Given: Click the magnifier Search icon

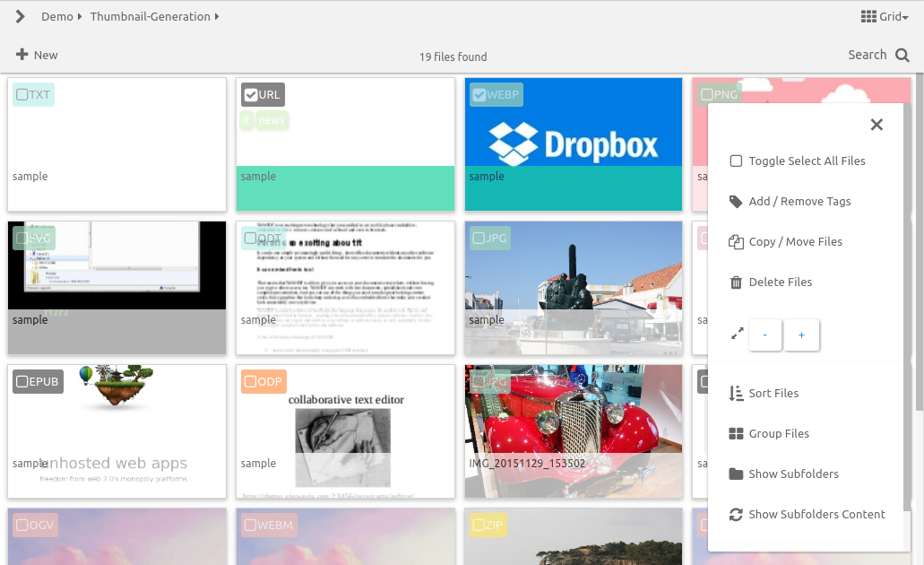Looking at the screenshot, I should (x=902, y=56).
